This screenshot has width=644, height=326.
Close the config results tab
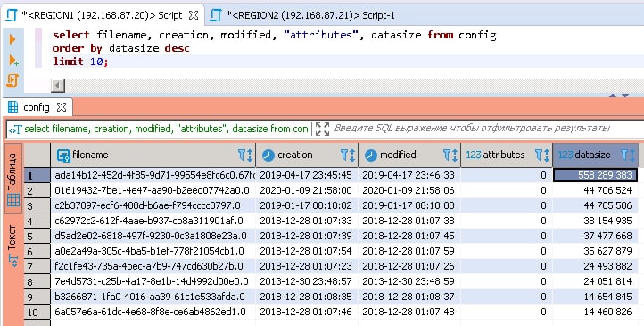(62, 107)
